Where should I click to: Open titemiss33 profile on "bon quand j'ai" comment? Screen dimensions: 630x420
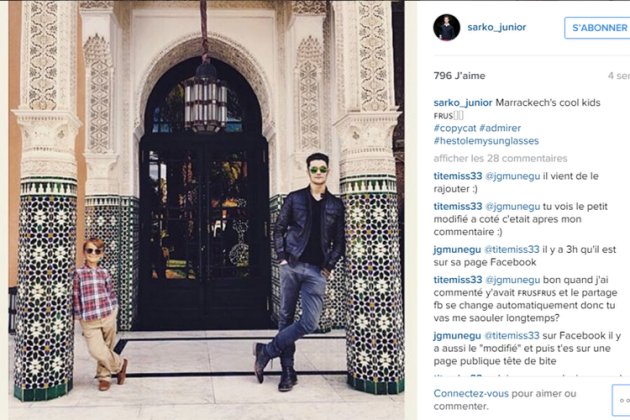point(458,280)
